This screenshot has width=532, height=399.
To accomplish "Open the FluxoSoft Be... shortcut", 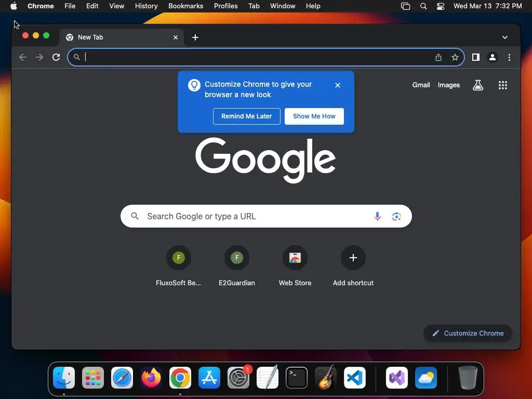I will [x=179, y=266].
